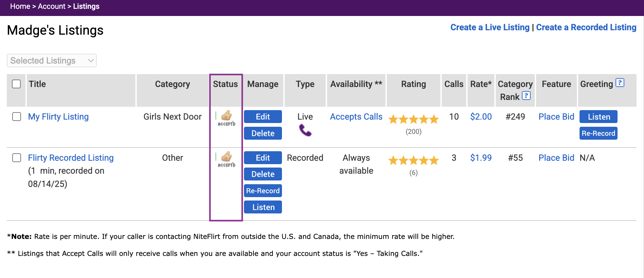This screenshot has height=278, width=644.
Task: Go to Account in the breadcrumb
Action: [52, 6]
